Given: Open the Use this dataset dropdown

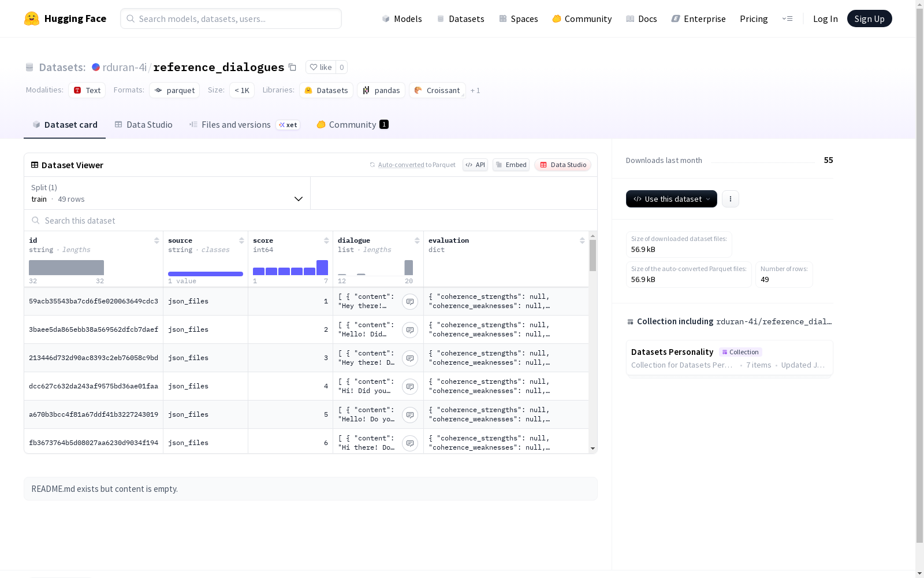Looking at the screenshot, I should click(672, 199).
